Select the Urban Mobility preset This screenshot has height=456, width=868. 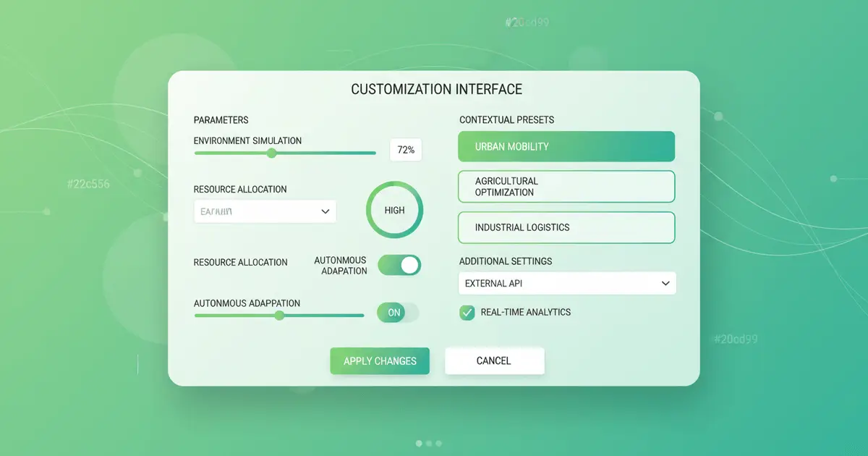pos(566,146)
